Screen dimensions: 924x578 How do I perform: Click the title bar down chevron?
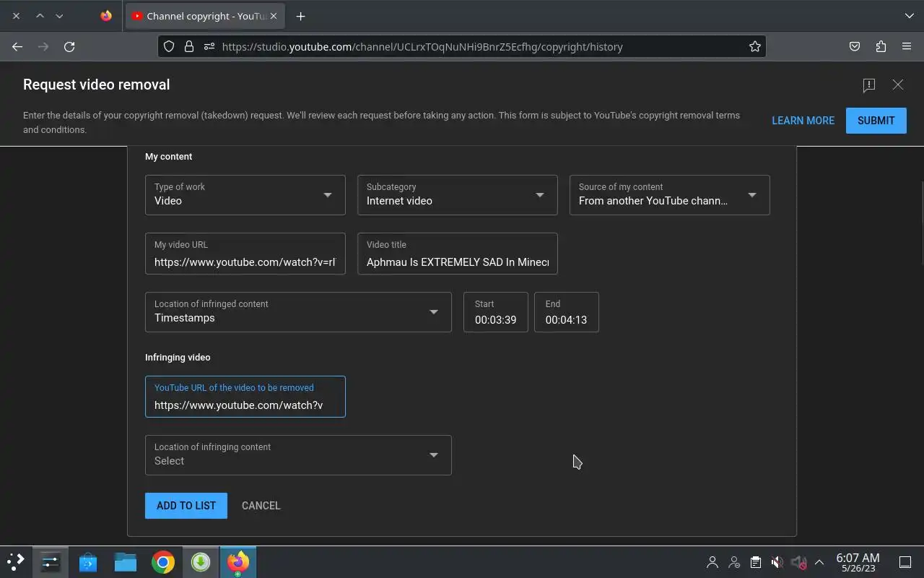(59, 16)
